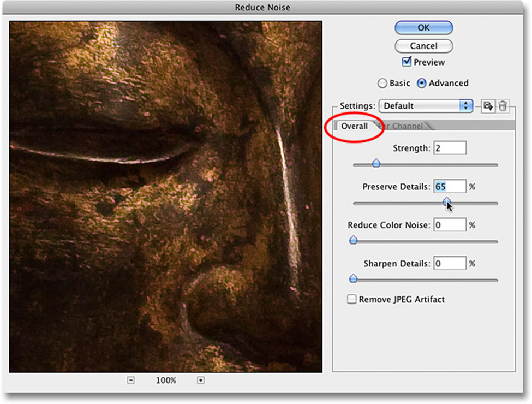Click the Preserve Details slider handle
Screen dimensions: 532x404
447,203
